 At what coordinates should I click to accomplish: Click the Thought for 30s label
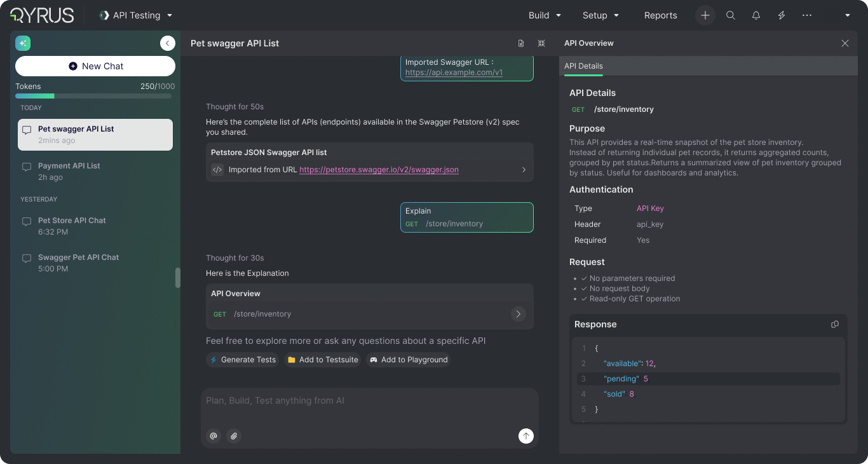tap(234, 258)
